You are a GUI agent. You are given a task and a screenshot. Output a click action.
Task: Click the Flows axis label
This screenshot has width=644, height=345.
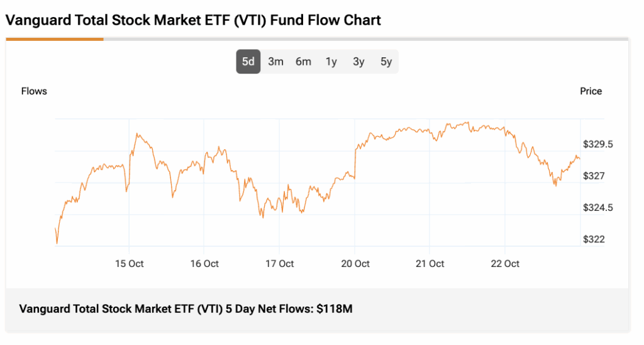coord(34,91)
